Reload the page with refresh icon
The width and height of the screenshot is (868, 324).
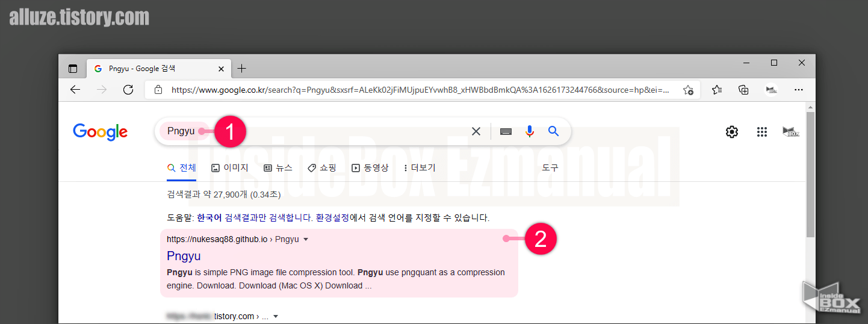coord(128,90)
